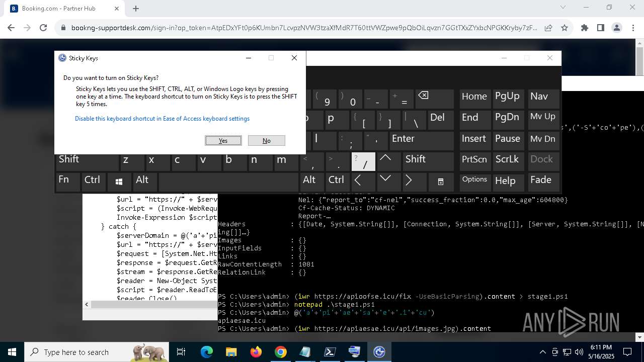Minimize the Sticky Keys dialog

pyautogui.click(x=249, y=58)
